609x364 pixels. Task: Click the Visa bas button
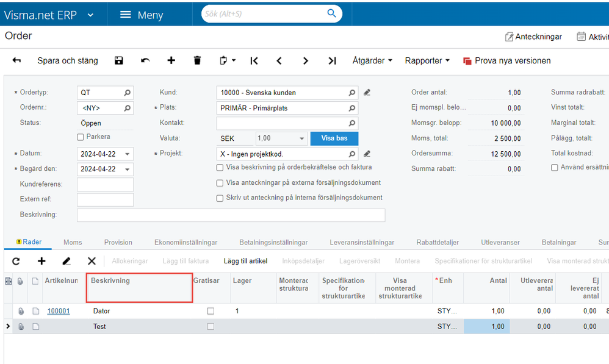click(x=334, y=138)
